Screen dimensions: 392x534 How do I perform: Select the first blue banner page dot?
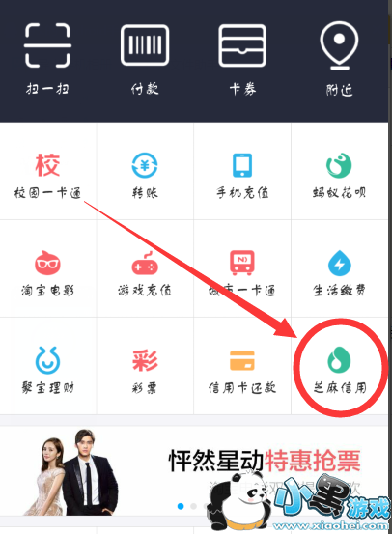tap(181, 506)
